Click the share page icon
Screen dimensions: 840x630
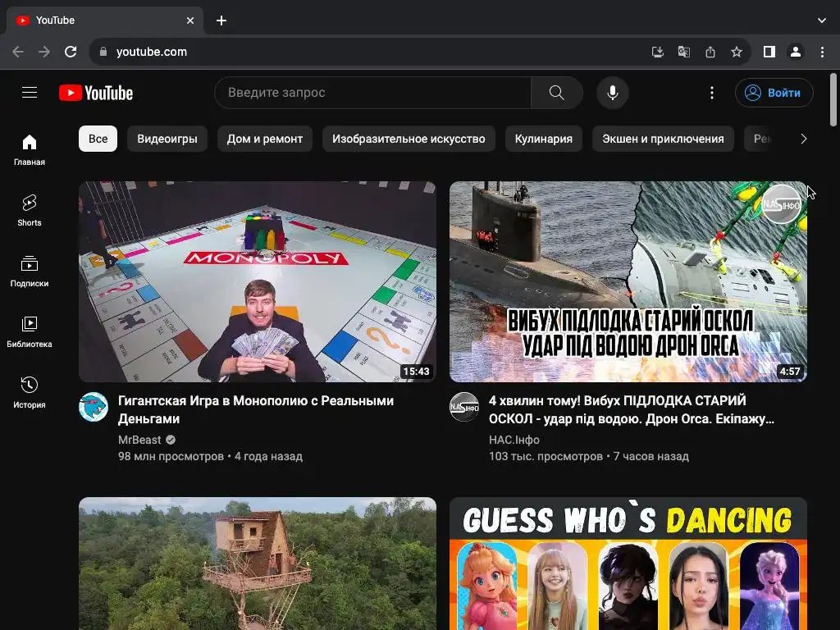[710, 52]
